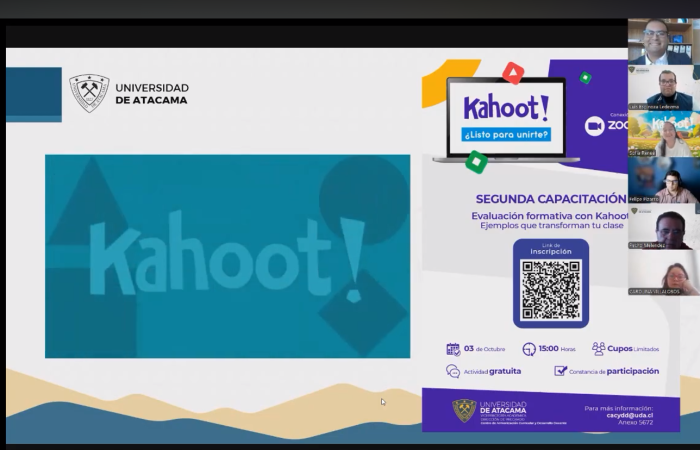
Task: Click the checkmark icon beside Constancia de participación
Action: (x=560, y=371)
